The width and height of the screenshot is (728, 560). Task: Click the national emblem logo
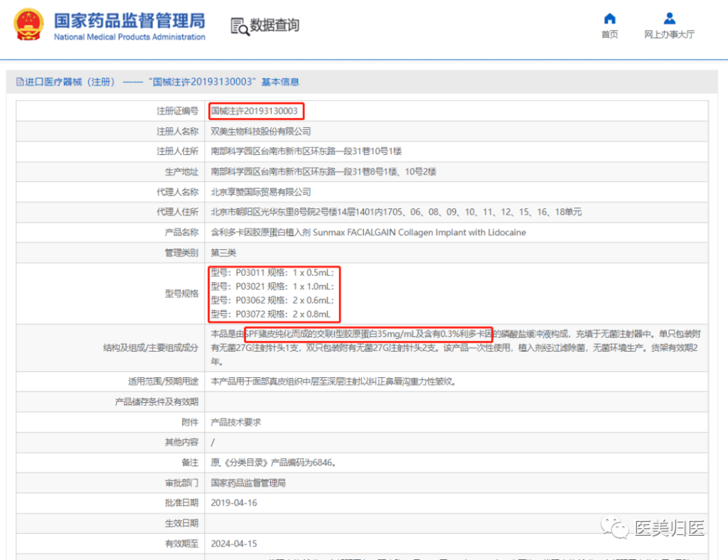[x=28, y=25]
